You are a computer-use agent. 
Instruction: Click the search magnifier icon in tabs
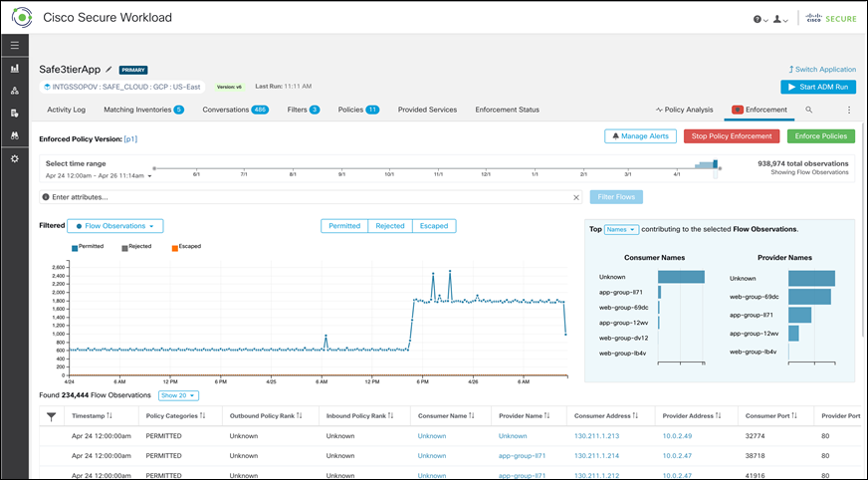point(808,110)
